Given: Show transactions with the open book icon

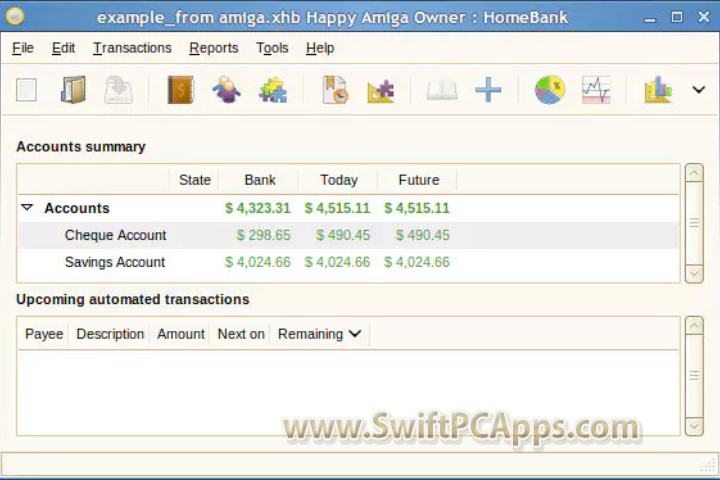Looking at the screenshot, I should (442, 90).
